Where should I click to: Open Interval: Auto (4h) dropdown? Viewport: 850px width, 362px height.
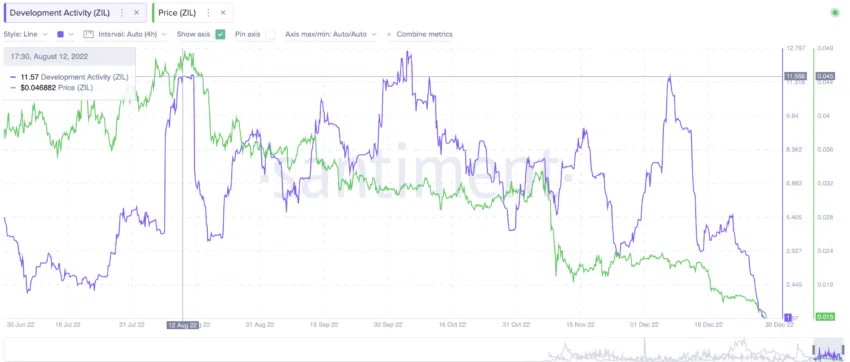[x=132, y=34]
